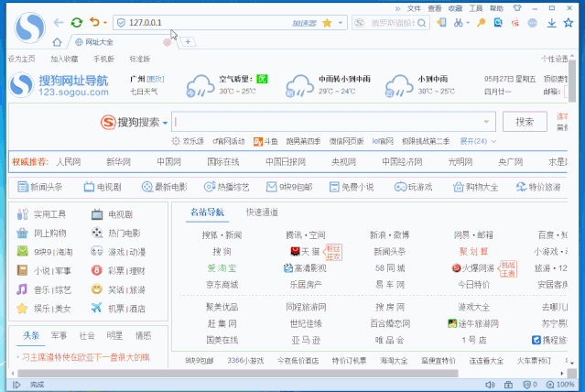585x392 pixels.
Task: Click the scissors screenshot tool
Action: pos(458,22)
